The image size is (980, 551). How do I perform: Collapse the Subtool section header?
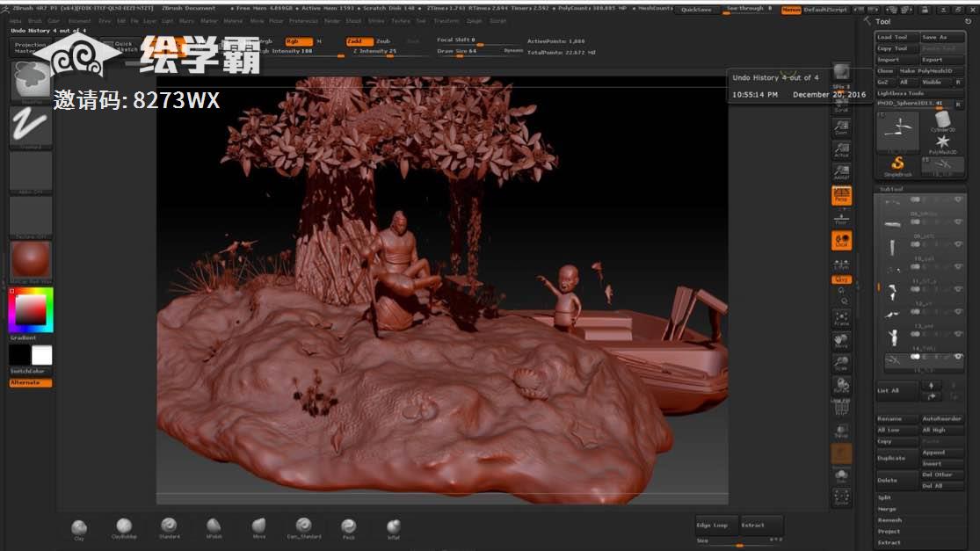tap(891, 189)
